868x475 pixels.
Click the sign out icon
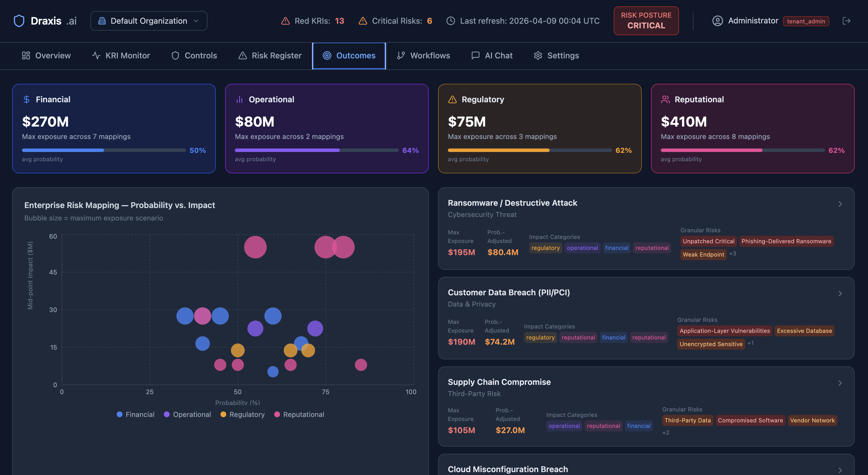click(847, 21)
